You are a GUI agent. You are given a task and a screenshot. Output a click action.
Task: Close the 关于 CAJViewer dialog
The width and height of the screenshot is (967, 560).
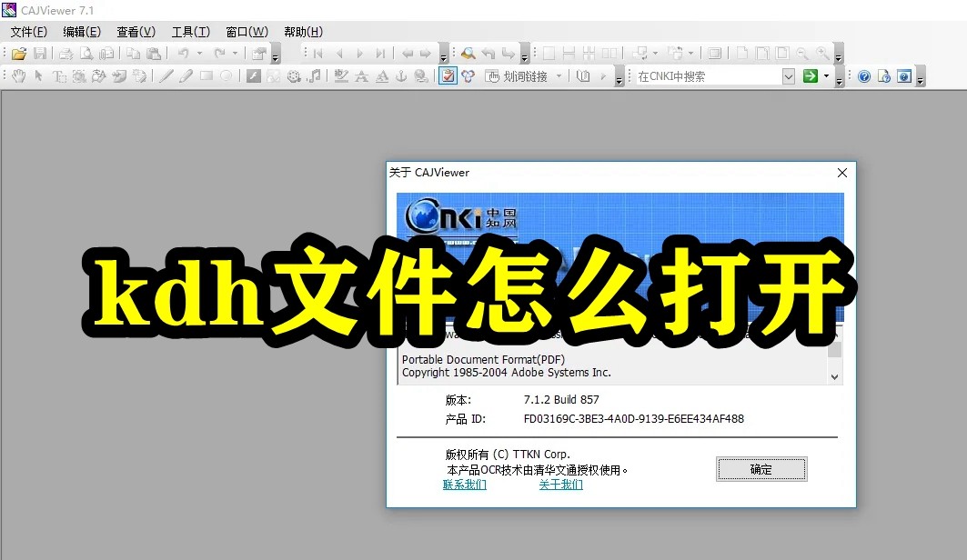click(841, 173)
